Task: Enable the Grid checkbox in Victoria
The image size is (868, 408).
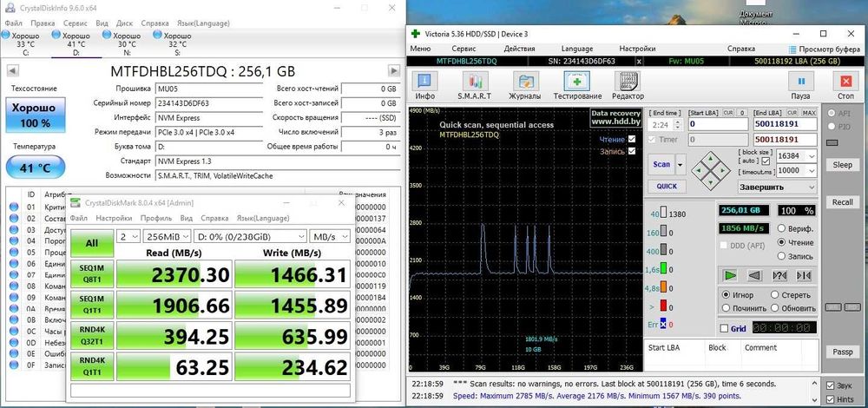Action: tap(724, 328)
